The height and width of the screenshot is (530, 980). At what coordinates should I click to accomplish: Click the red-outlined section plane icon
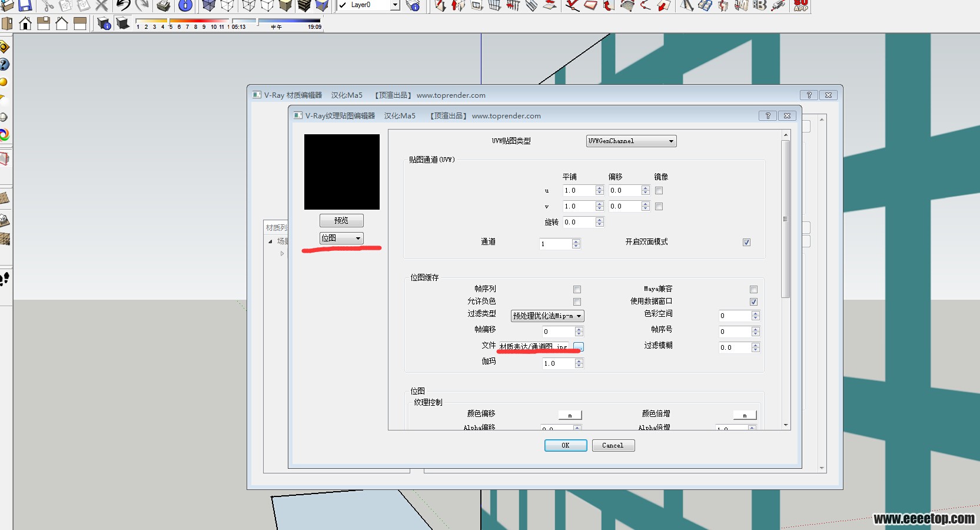click(x=4, y=158)
